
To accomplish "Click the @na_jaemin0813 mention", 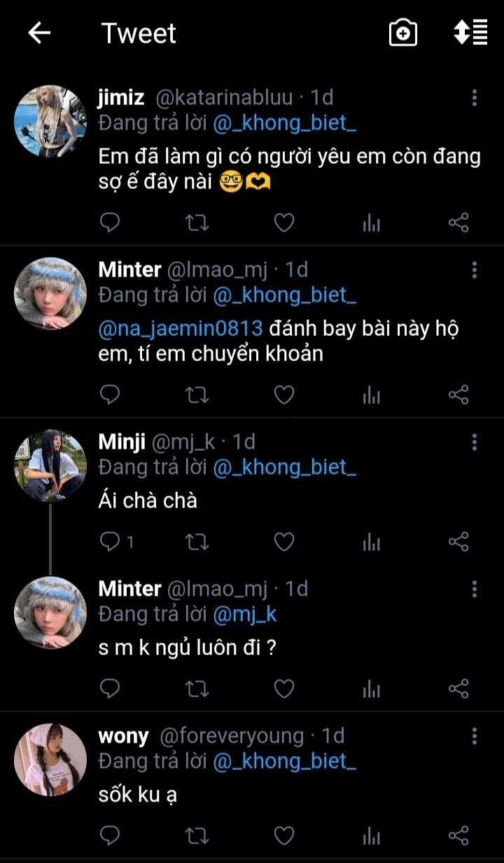I will coord(181,328).
